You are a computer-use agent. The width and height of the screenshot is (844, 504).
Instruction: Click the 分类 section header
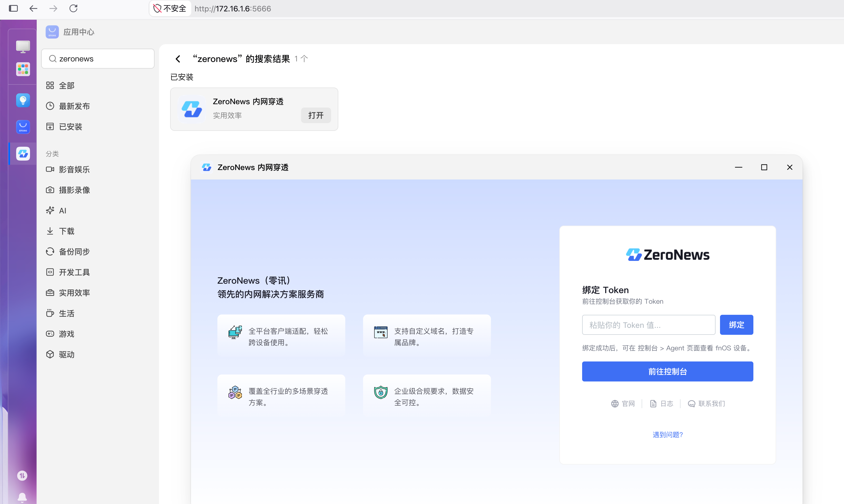pyautogui.click(x=52, y=154)
